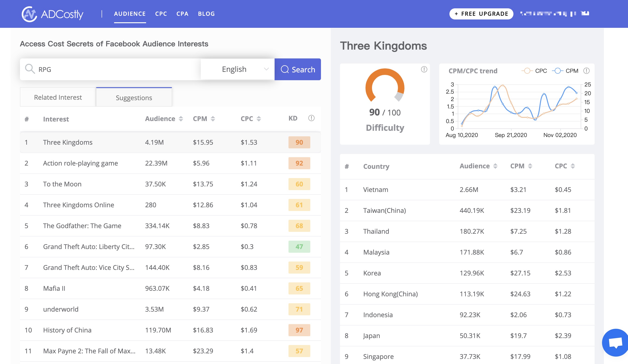Click the KD 90 badge for Three Kingdoms
Image resolution: width=628 pixels, height=364 pixels.
[299, 142]
